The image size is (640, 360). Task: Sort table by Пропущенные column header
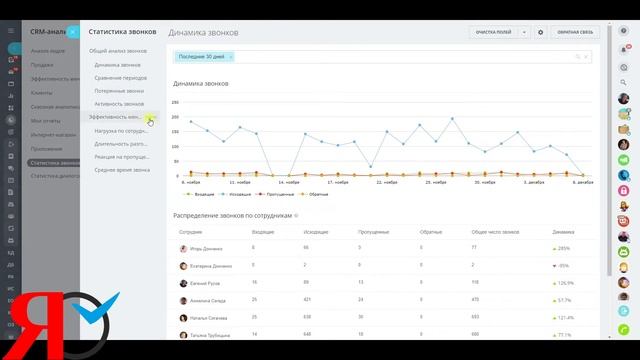(373, 232)
